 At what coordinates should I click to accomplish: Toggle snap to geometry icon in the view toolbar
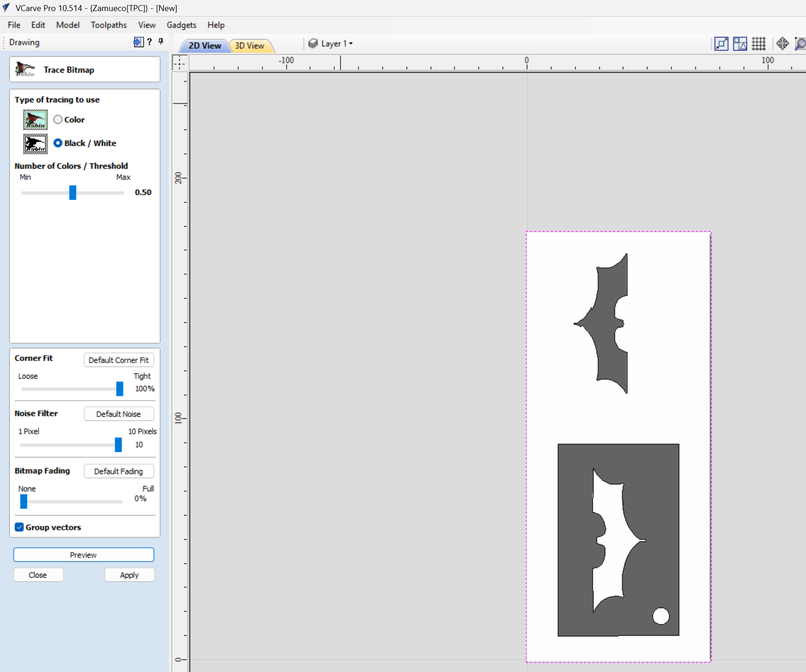click(721, 44)
